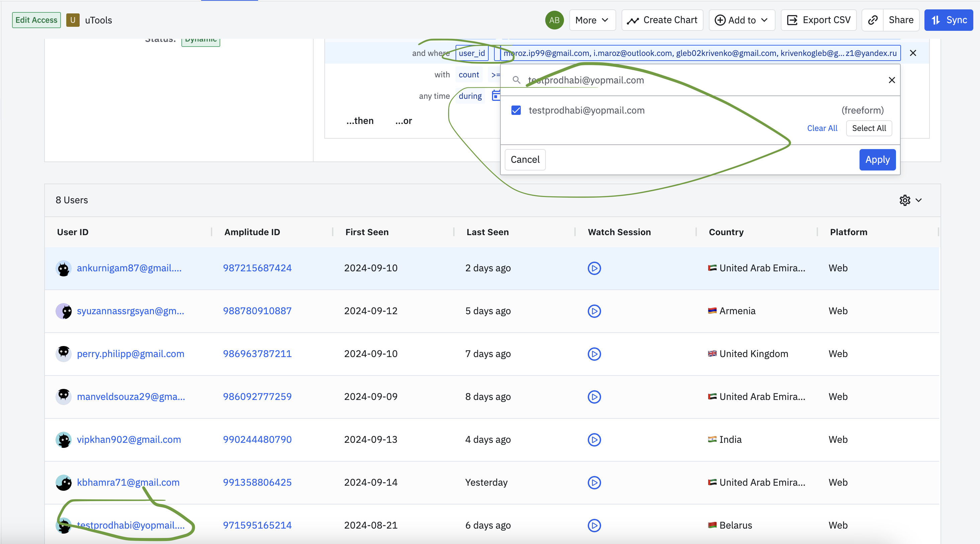This screenshot has width=980, height=544.
Task: Open table settings gear icon
Action: 905,200
